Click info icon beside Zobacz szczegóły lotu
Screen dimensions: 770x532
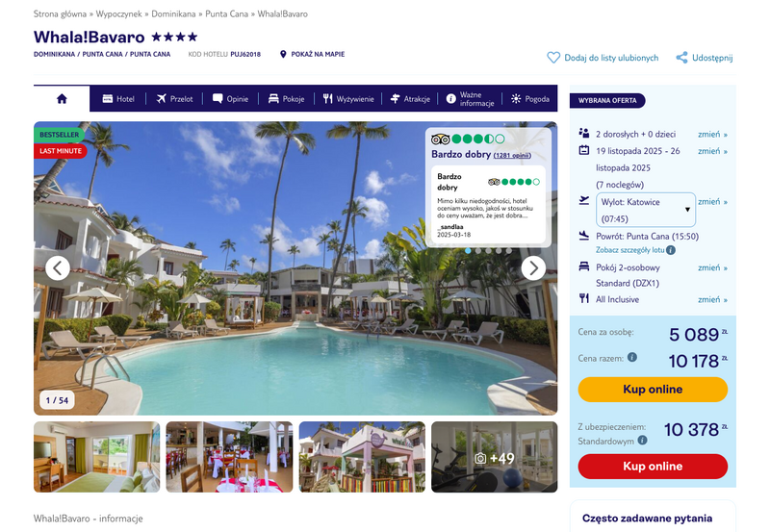coord(671,250)
